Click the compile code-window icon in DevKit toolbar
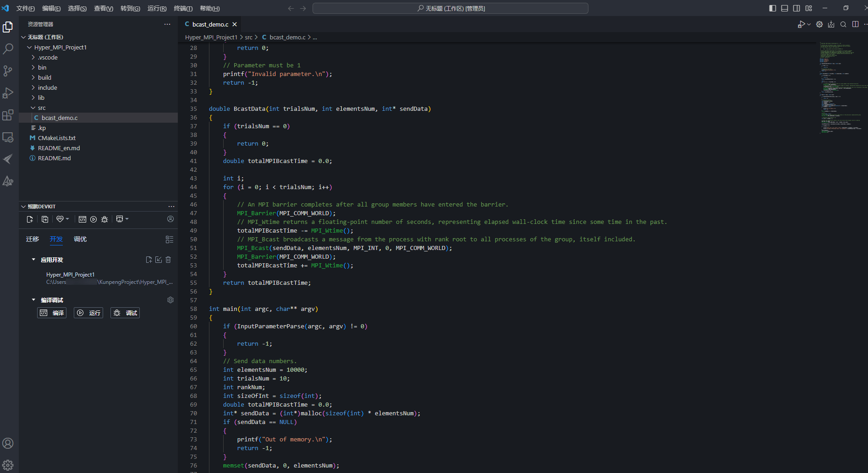Screen dimensions: 868x473 click(x=82, y=219)
